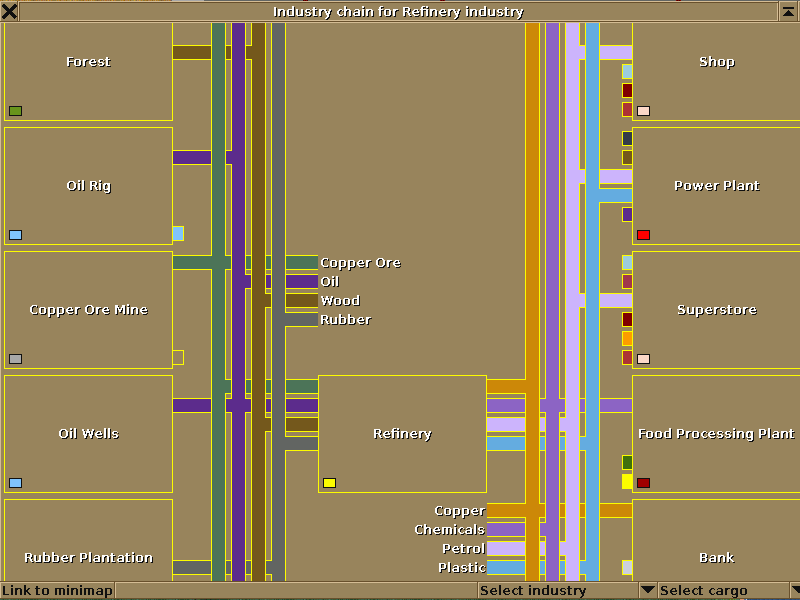This screenshot has width=800, height=600.
Task: Click the blue color square in Oil Rig box
Action: [x=15, y=235]
